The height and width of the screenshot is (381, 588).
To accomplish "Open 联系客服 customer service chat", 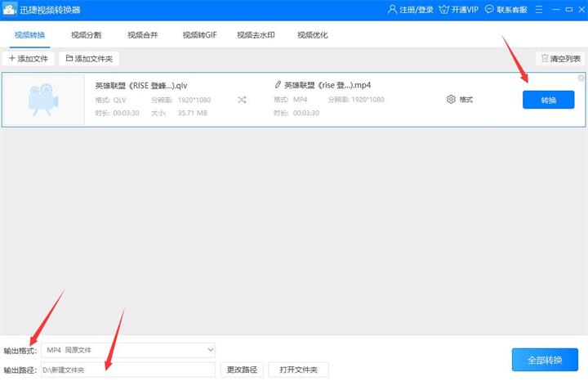I will click(506, 9).
